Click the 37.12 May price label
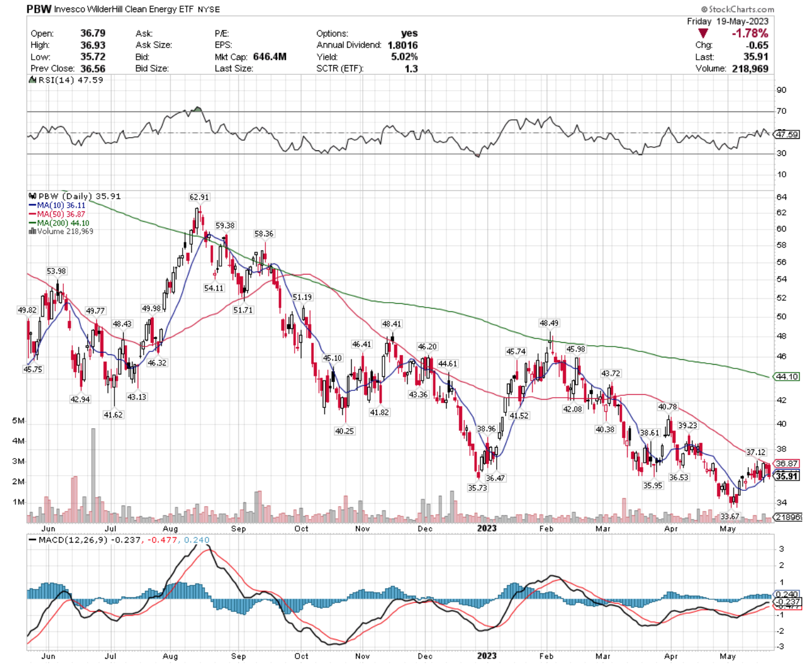This screenshot has width=812, height=665. (x=756, y=452)
